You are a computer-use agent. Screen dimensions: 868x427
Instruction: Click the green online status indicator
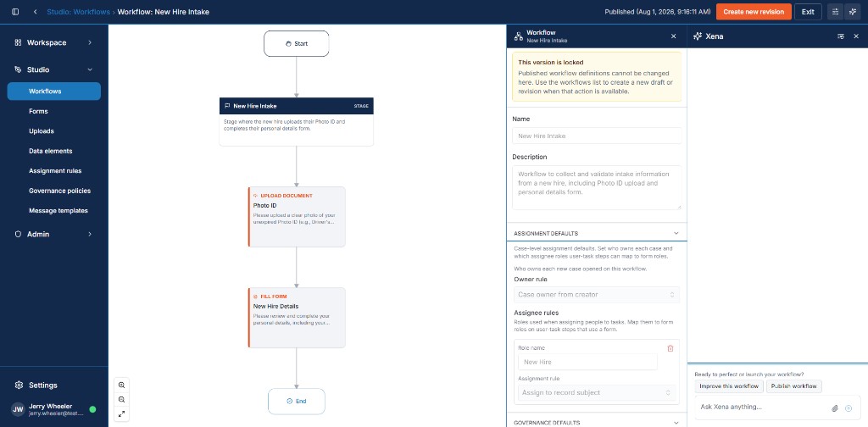92,409
